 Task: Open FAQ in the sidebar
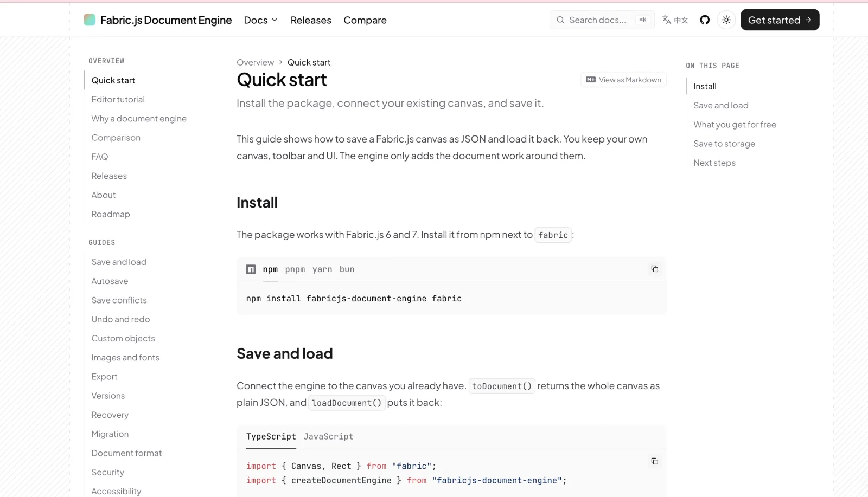pyautogui.click(x=100, y=157)
